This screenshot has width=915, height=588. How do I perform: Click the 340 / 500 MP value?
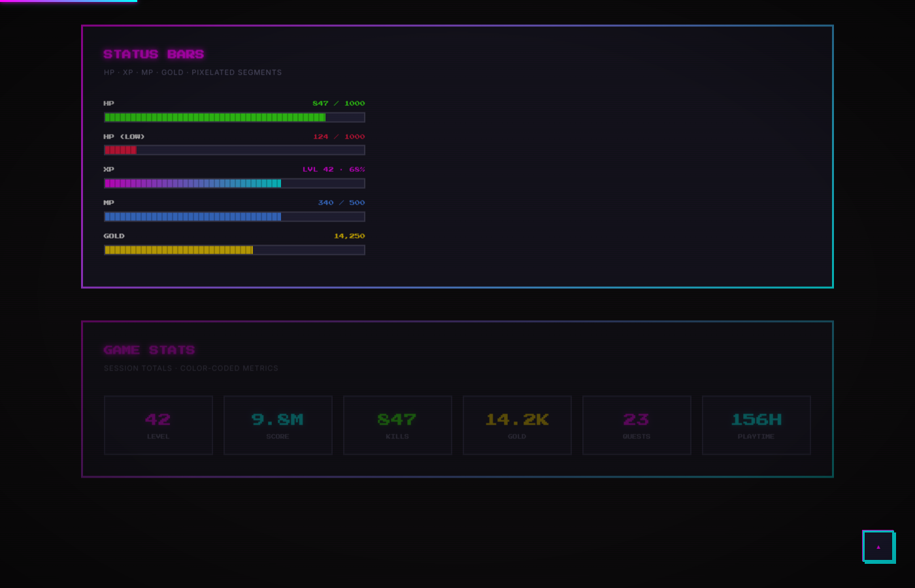click(341, 203)
